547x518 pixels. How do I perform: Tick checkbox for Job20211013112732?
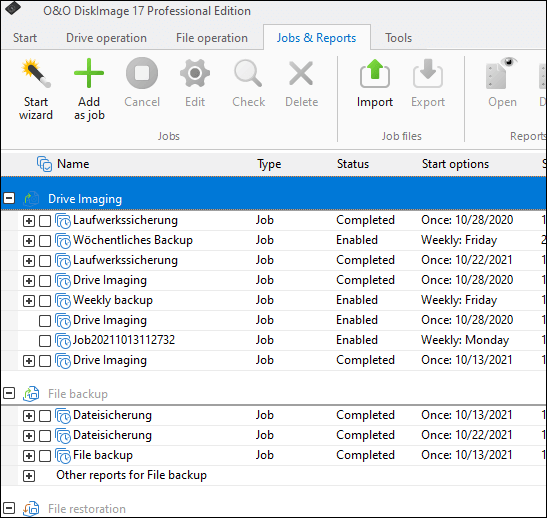point(45,341)
